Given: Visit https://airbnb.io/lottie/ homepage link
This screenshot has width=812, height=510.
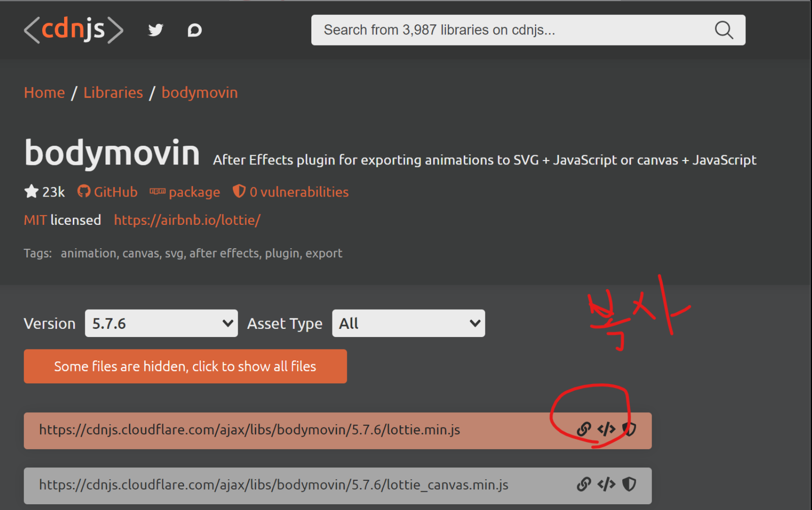Looking at the screenshot, I should tap(187, 220).
